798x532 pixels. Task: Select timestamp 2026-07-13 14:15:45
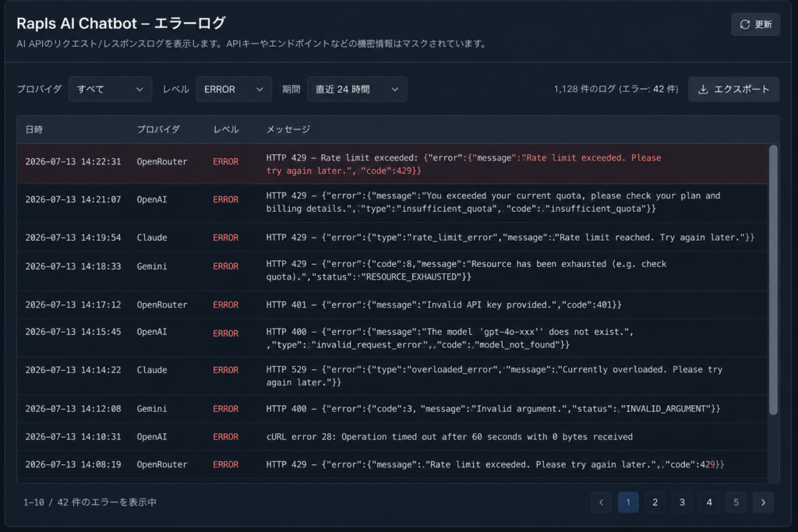73,332
